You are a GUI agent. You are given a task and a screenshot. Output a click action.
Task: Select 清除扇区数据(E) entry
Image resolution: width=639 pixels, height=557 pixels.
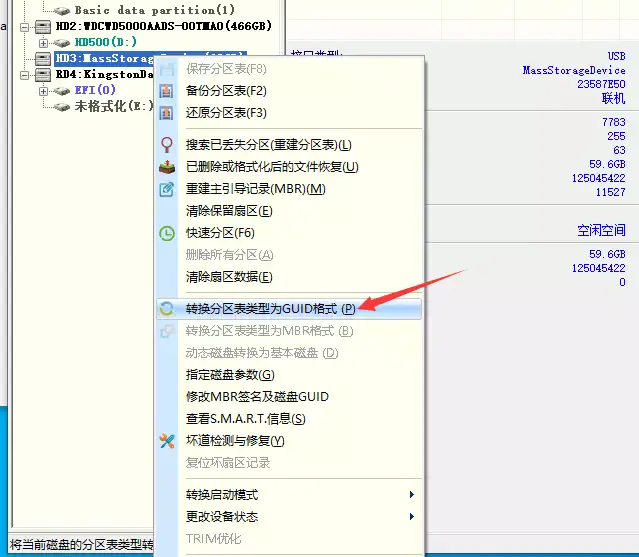289,277
